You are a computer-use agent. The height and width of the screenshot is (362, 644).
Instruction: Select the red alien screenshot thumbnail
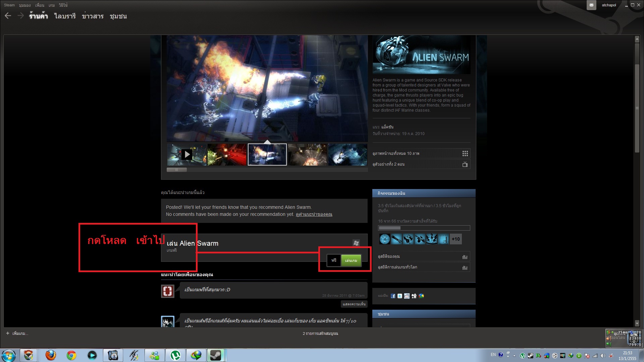click(x=227, y=155)
